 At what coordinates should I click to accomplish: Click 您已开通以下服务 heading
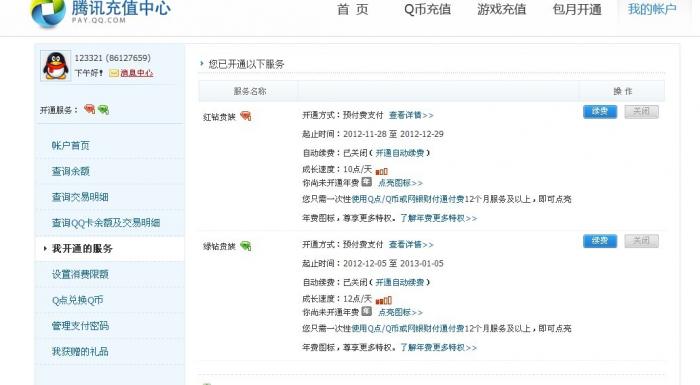coord(246,64)
